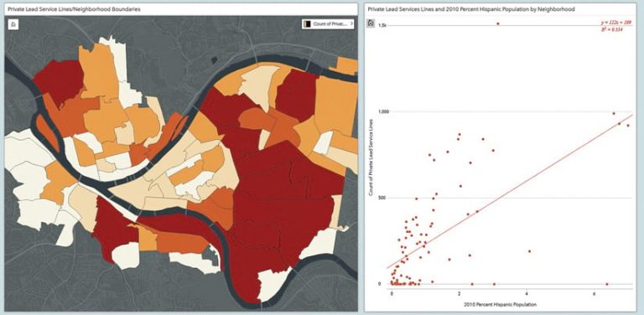Click the '2010 Percent Hispanic Population' axis label
Screen dimensions: 644x315
click(x=500, y=304)
